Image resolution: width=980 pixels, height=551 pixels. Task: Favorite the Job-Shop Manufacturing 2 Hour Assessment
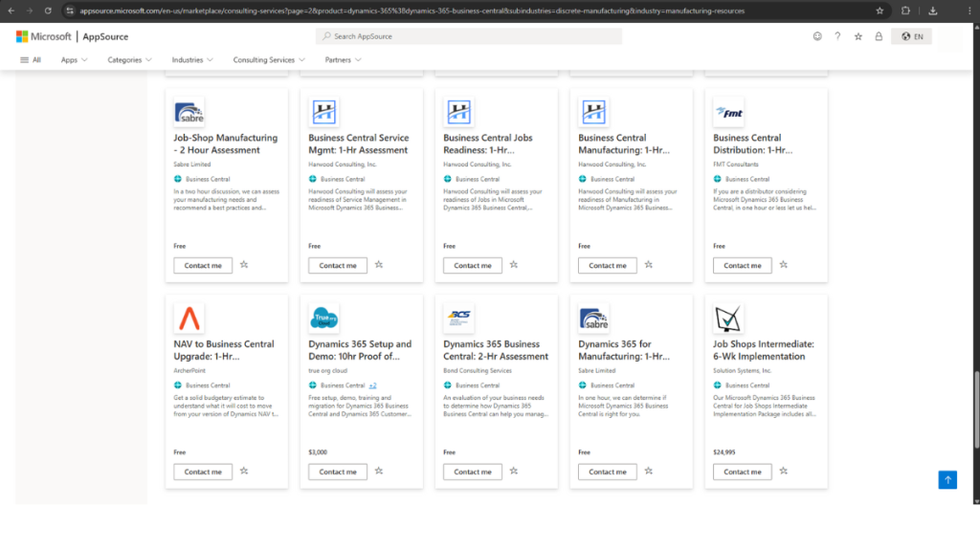244,265
